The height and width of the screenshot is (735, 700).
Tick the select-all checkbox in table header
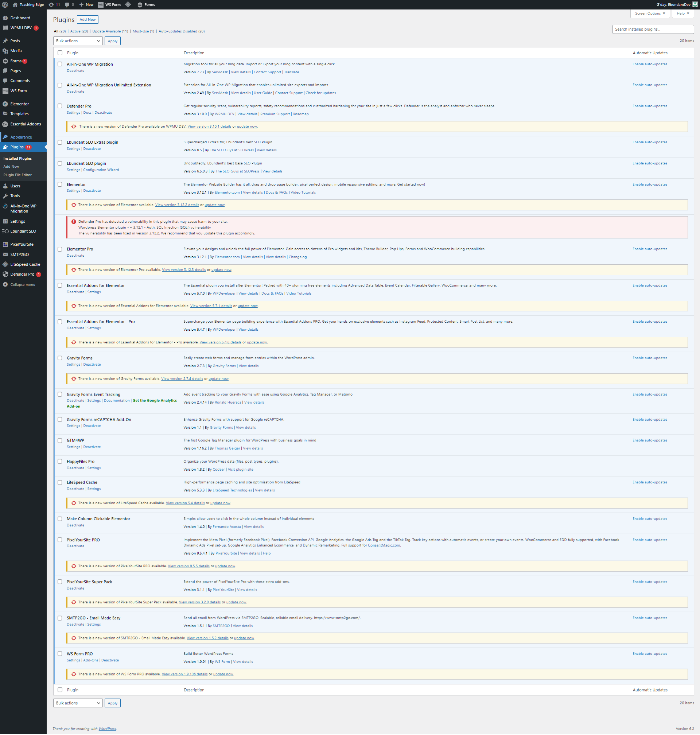[60, 53]
